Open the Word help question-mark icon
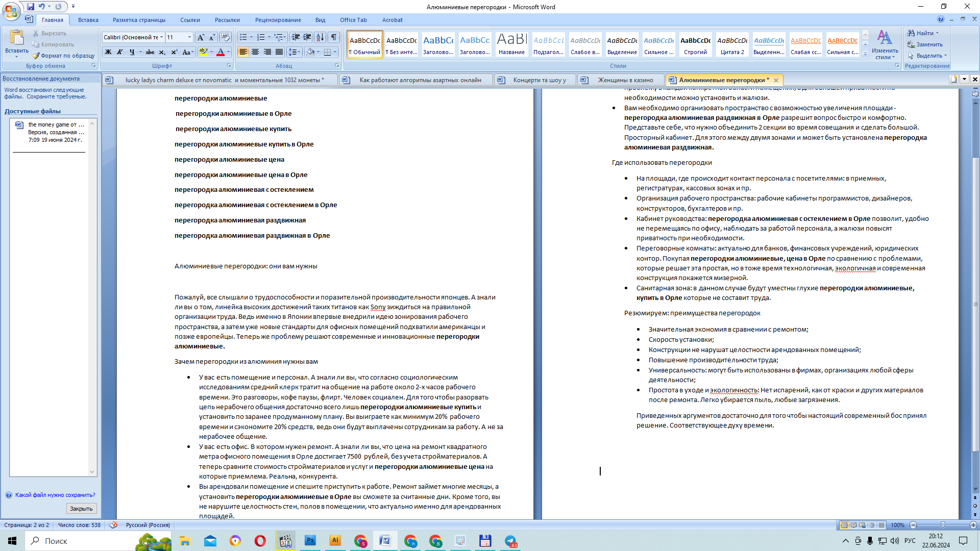 pyautogui.click(x=941, y=19)
